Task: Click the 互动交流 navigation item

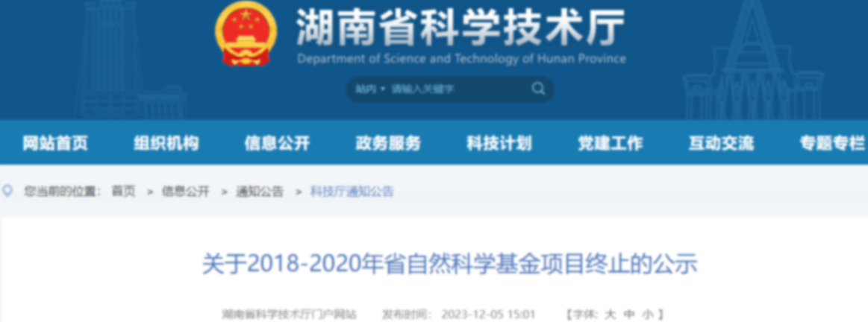Action: coord(721,143)
